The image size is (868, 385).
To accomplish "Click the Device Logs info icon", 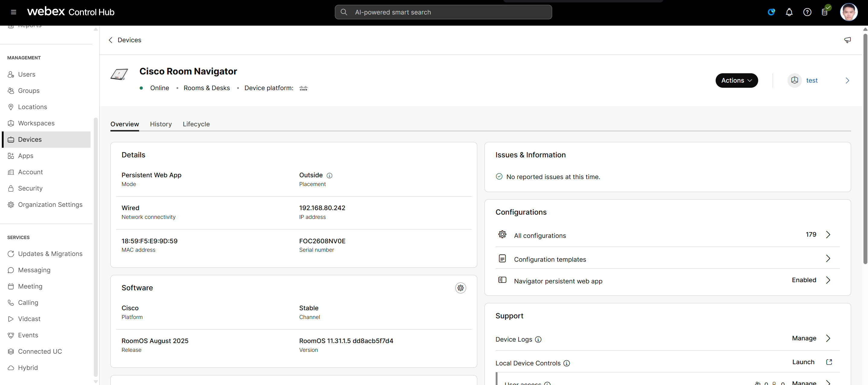I will (x=538, y=339).
